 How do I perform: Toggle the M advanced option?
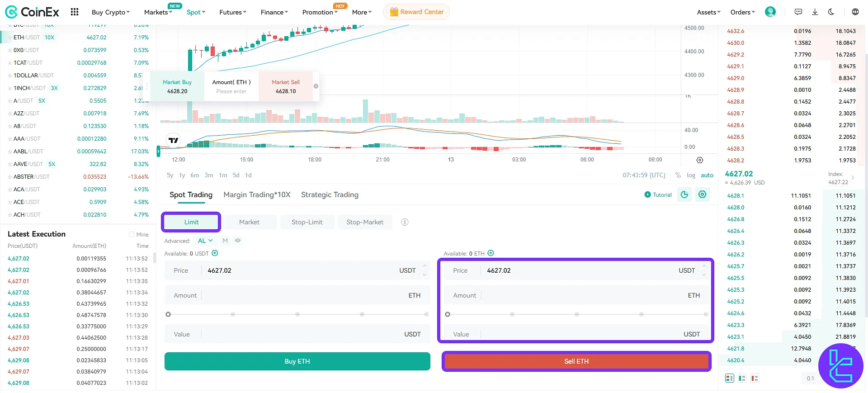[225, 241]
